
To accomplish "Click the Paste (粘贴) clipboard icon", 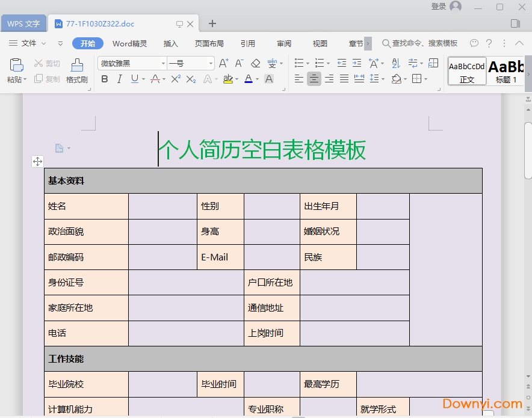I will (x=17, y=65).
